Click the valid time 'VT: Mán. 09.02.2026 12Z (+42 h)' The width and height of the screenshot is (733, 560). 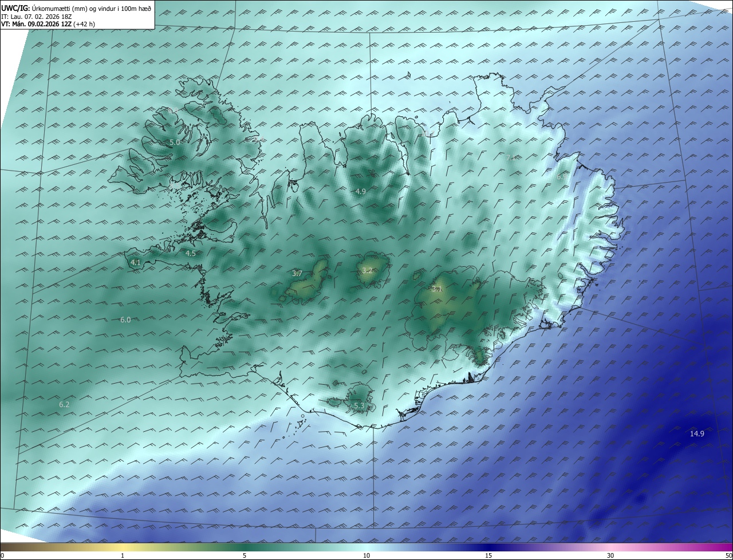click(x=48, y=24)
